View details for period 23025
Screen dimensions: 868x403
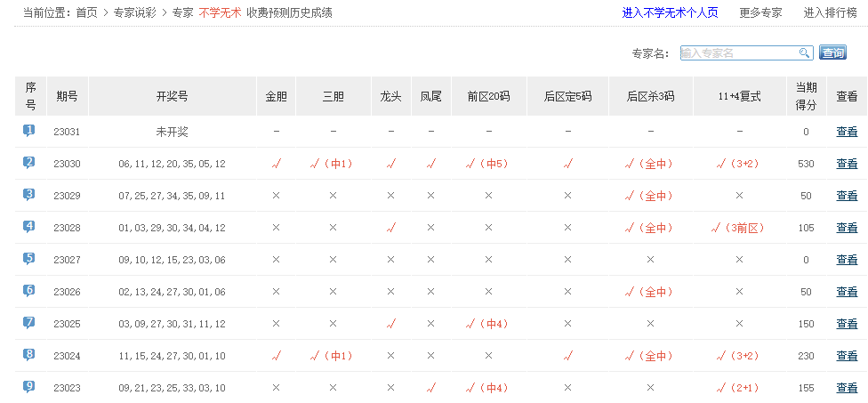847,324
